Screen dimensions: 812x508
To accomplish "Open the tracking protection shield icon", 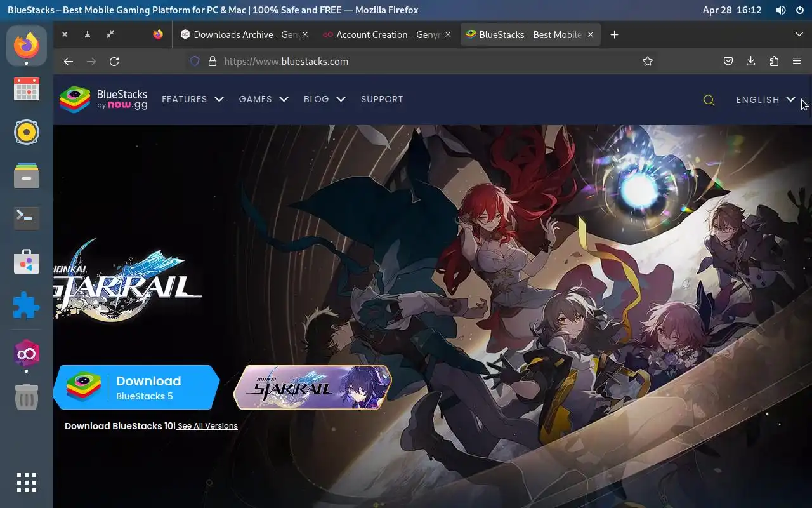I will pos(195,62).
